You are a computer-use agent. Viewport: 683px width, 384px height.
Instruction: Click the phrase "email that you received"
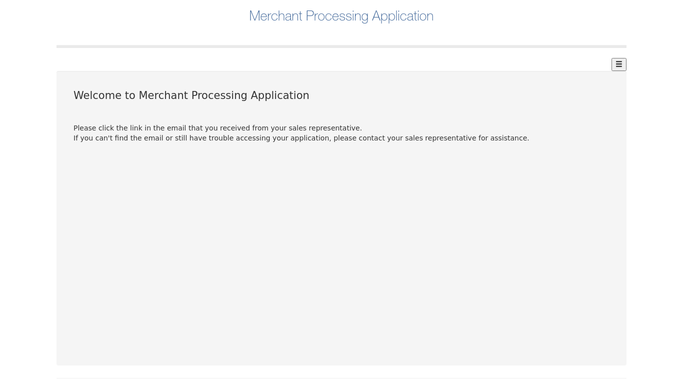click(209, 128)
